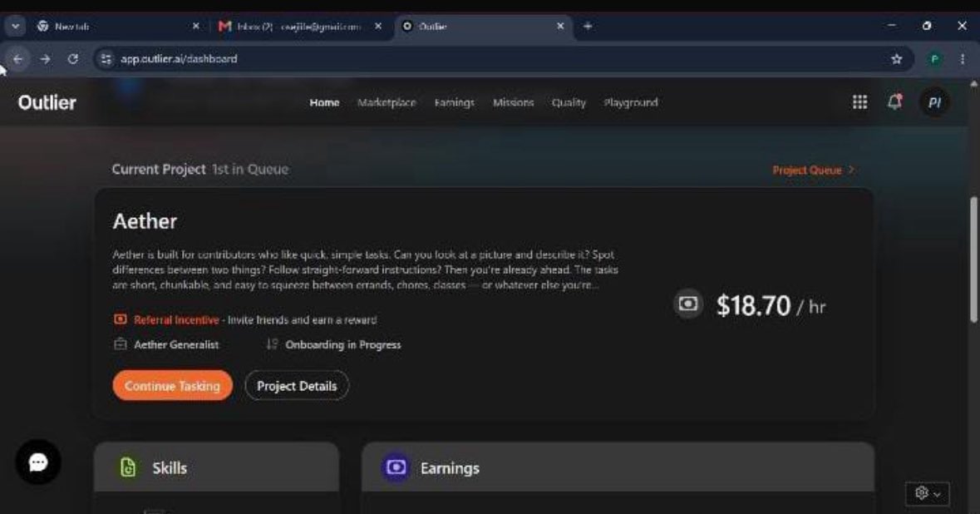Viewport: 980px width, 514px height.
Task: Click the Project Details button
Action: (297, 386)
